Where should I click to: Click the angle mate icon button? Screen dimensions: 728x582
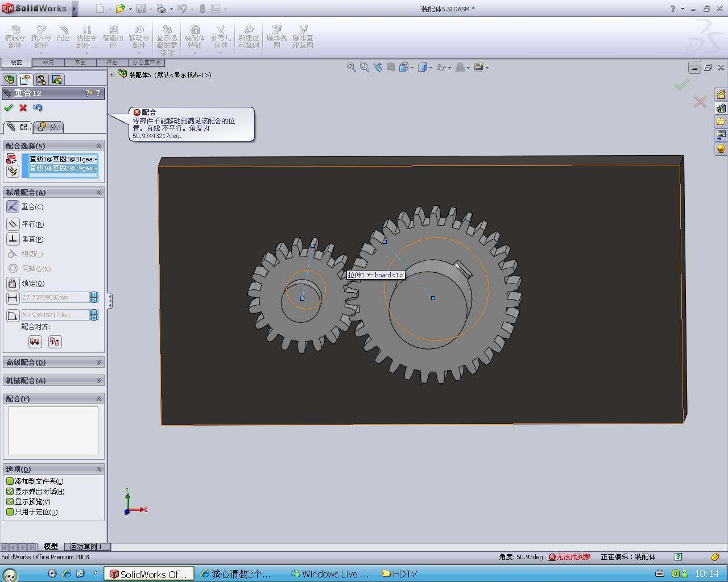[x=13, y=315]
